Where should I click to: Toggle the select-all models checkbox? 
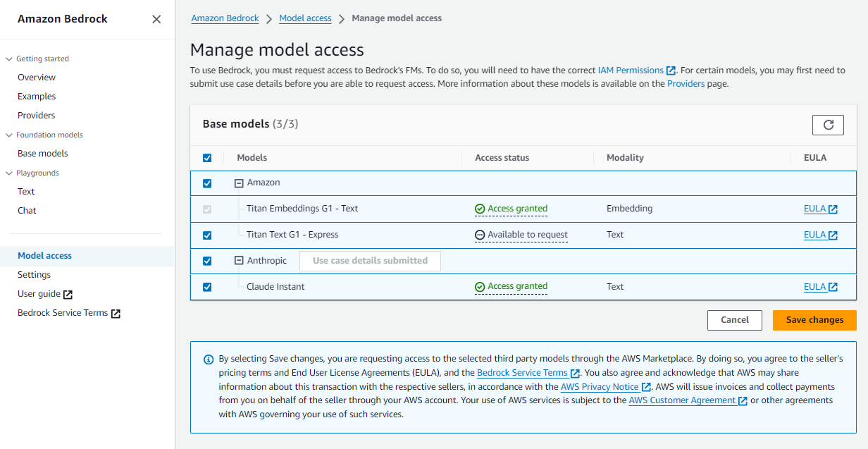(x=207, y=158)
